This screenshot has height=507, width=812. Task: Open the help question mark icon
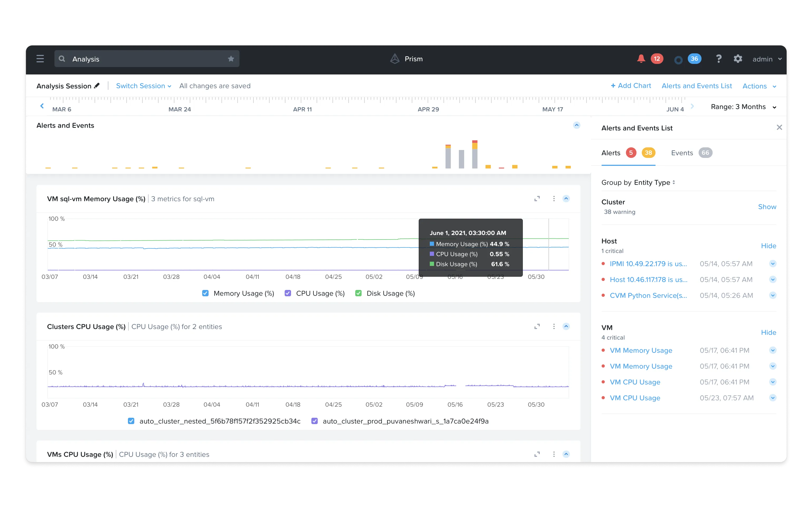point(719,59)
